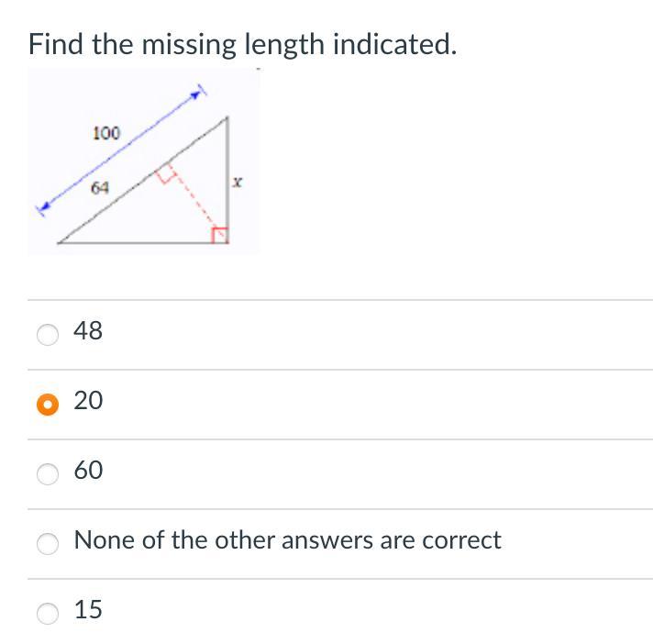Click 'None of the other answers are correct' text
Screen dimensions: 653x644
coord(287,540)
